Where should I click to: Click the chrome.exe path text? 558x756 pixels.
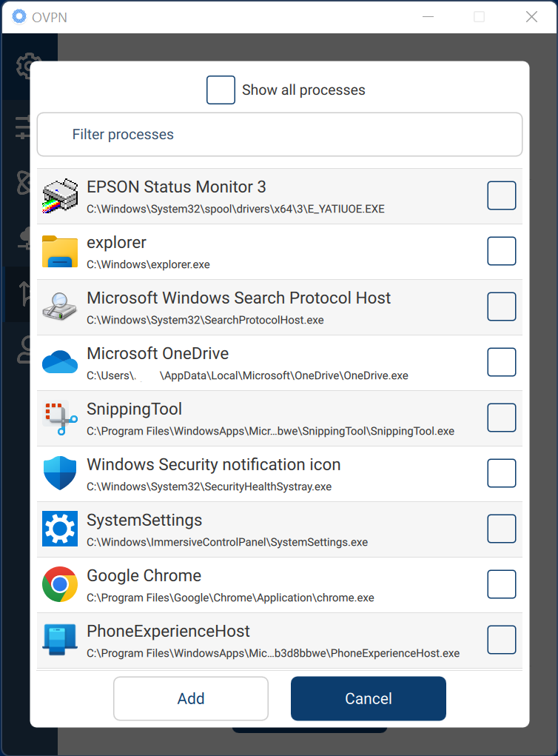point(230,598)
